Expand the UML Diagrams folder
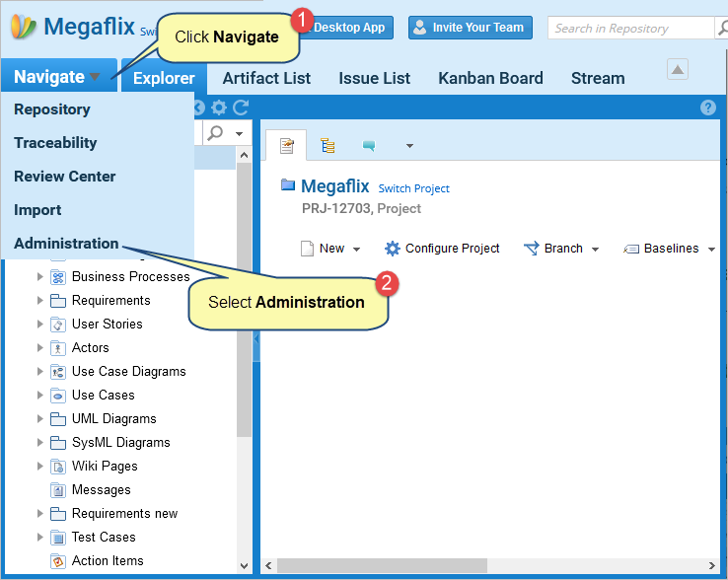Screen dimensions: 728x580 pyautogui.click(x=39, y=419)
